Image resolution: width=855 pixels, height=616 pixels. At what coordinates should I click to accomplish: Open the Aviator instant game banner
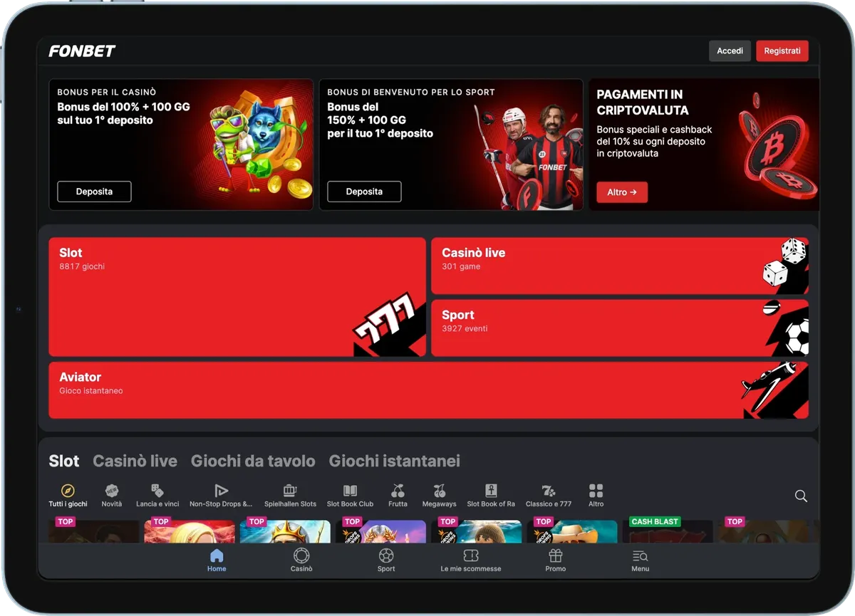427,390
